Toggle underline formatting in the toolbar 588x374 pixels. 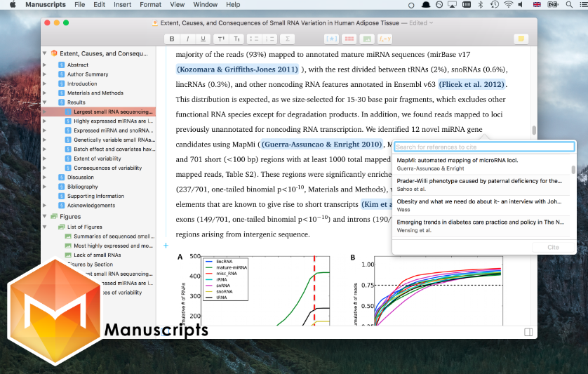203,39
